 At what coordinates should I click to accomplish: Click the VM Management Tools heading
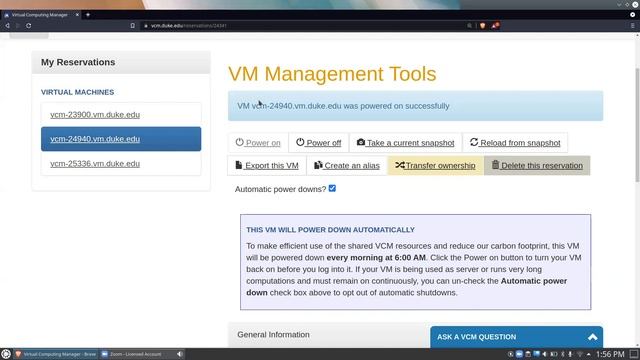tap(332, 74)
